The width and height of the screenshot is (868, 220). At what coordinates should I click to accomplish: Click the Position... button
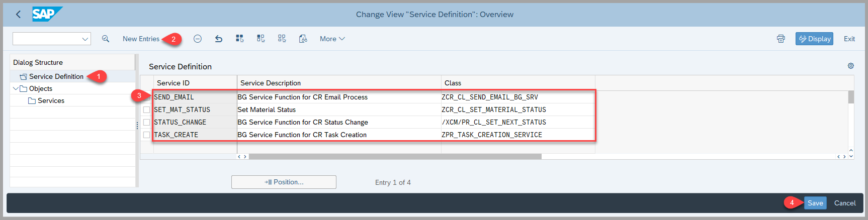pyautogui.click(x=284, y=182)
